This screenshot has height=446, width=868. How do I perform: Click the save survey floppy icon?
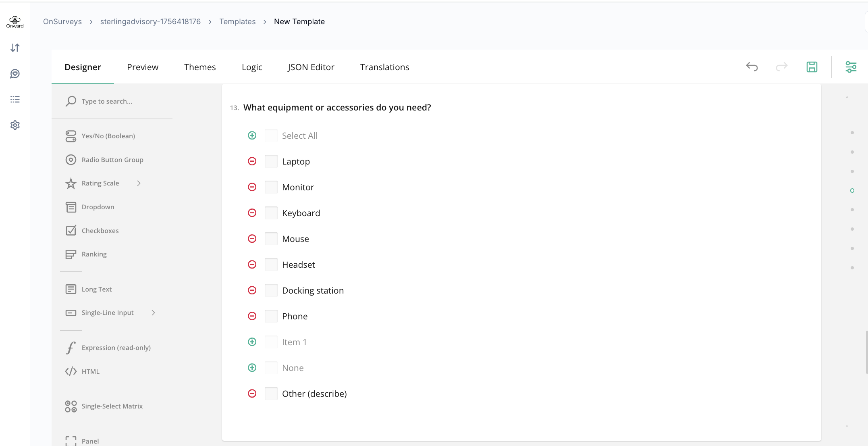click(x=812, y=67)
